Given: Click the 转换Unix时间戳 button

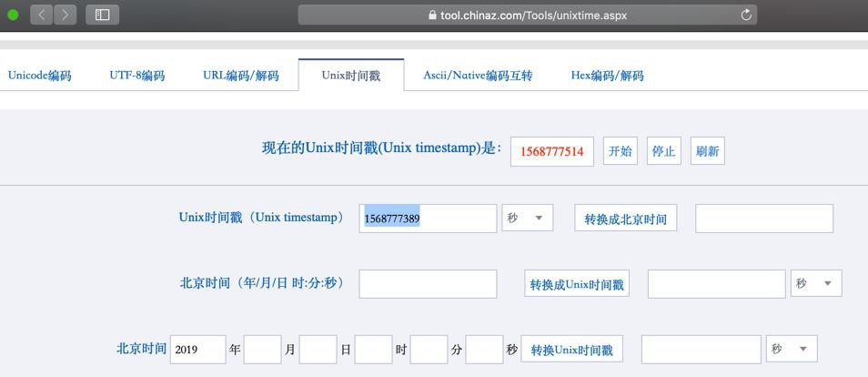Looking at the screenshot, I should point(571,350).
